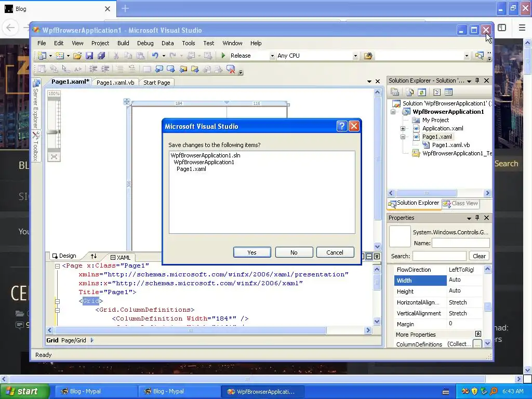Click the designer zoom slider
532x399 pixels.
coord(54,131)
